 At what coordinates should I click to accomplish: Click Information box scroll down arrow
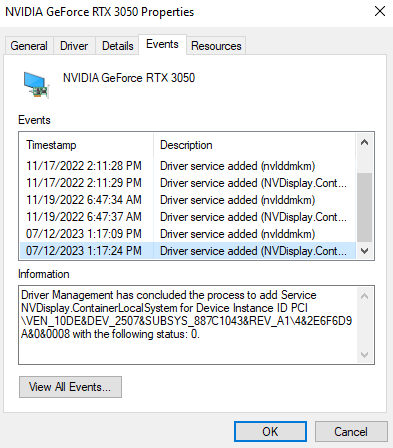364,354
